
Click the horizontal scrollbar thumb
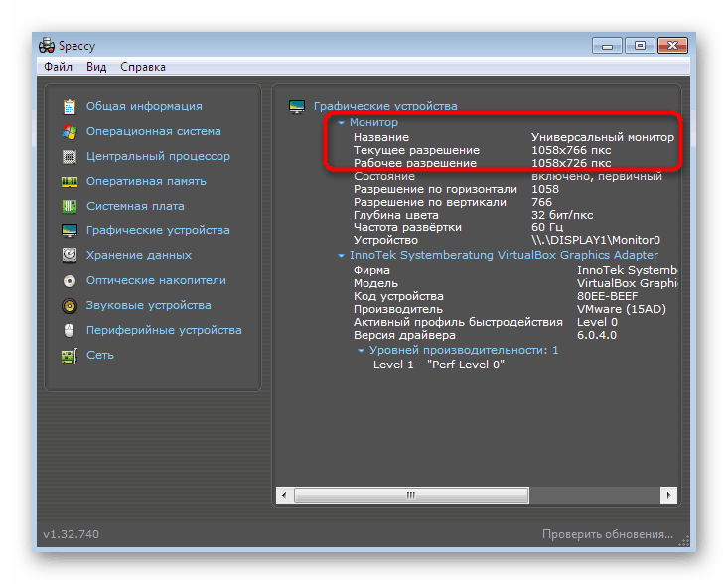coord(411,495)
